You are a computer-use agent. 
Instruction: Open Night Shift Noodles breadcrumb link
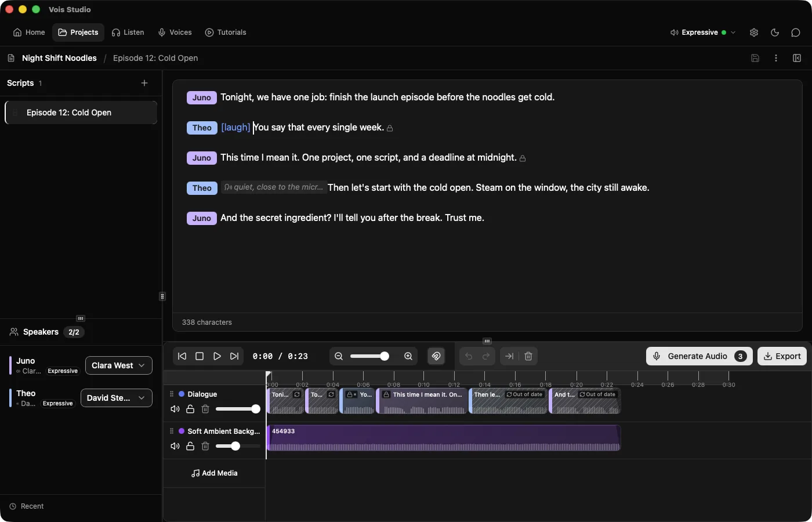point(59,58)
